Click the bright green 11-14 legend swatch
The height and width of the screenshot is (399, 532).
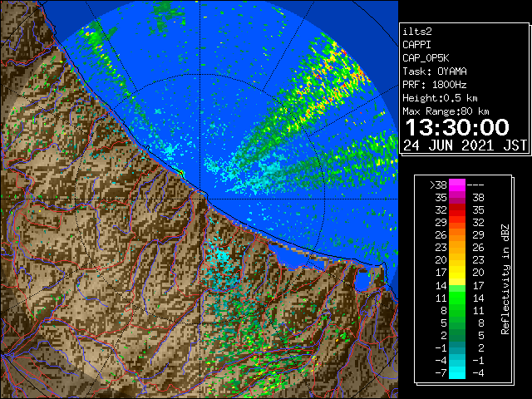457,298
